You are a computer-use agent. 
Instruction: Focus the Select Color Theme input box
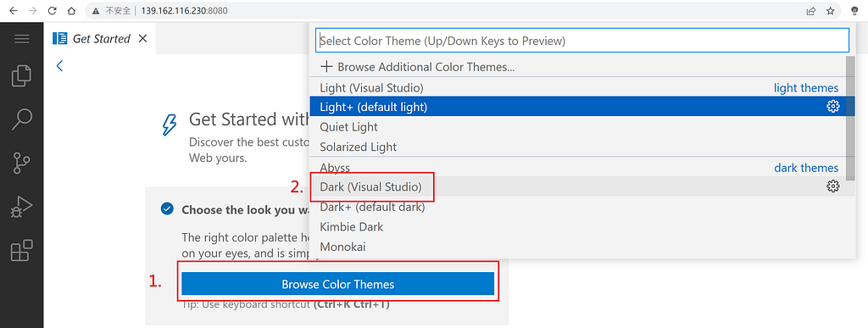tap(581, 41)
